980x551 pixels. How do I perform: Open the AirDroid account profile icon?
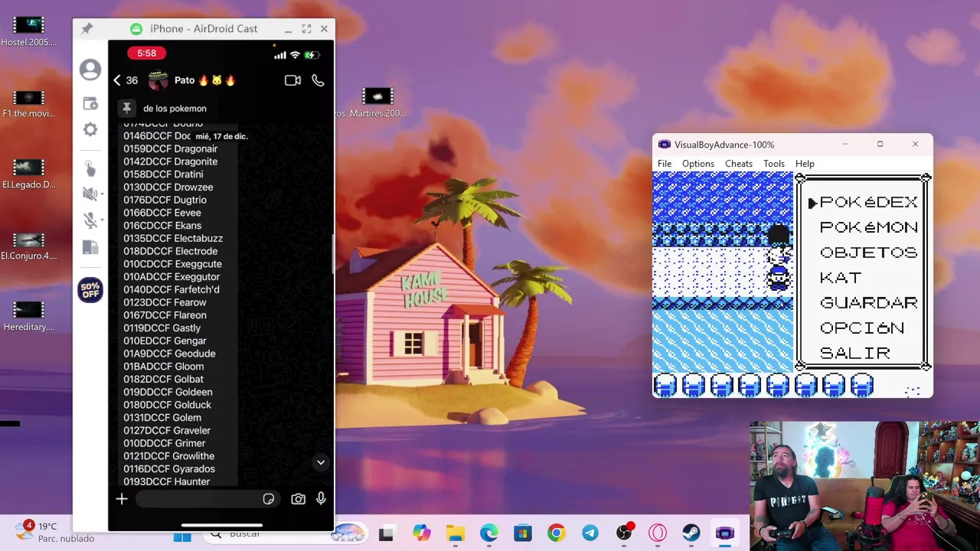tap(90, 70)
